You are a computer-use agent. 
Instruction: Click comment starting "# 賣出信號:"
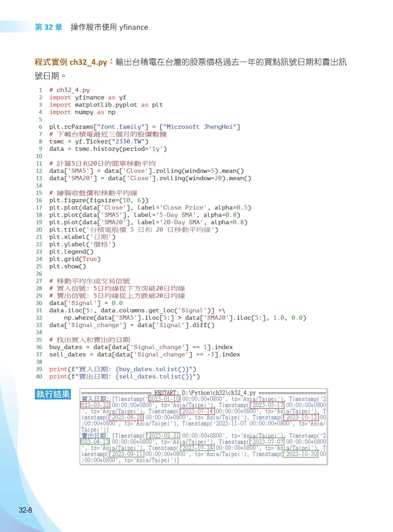117,296
